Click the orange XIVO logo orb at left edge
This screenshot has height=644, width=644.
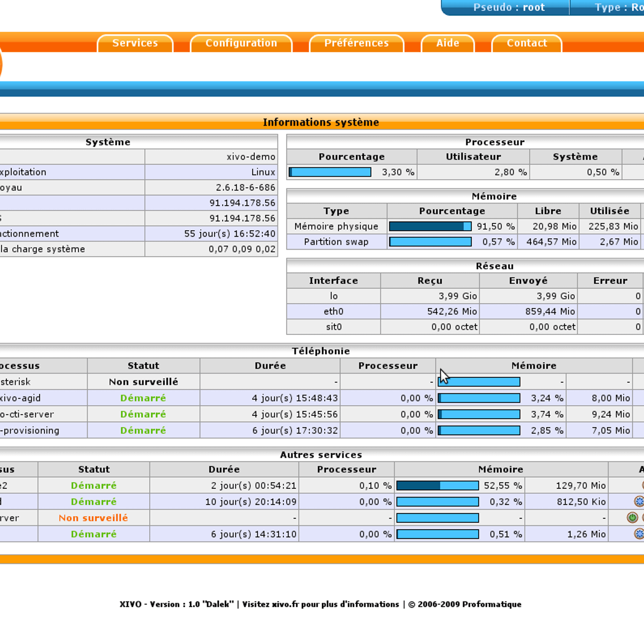(1, 64)
